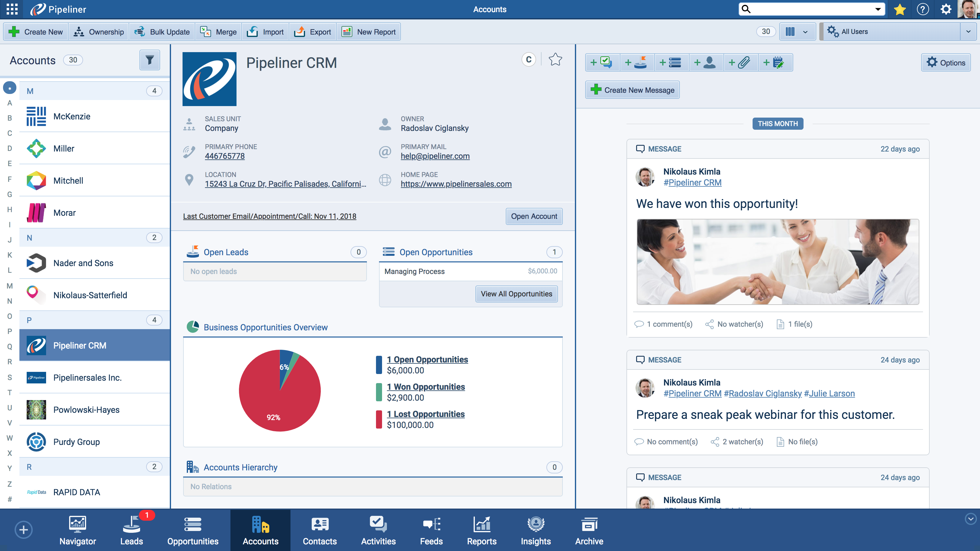
Task: Switch to the Opportunities tab
Action: (x=193, y=530)
